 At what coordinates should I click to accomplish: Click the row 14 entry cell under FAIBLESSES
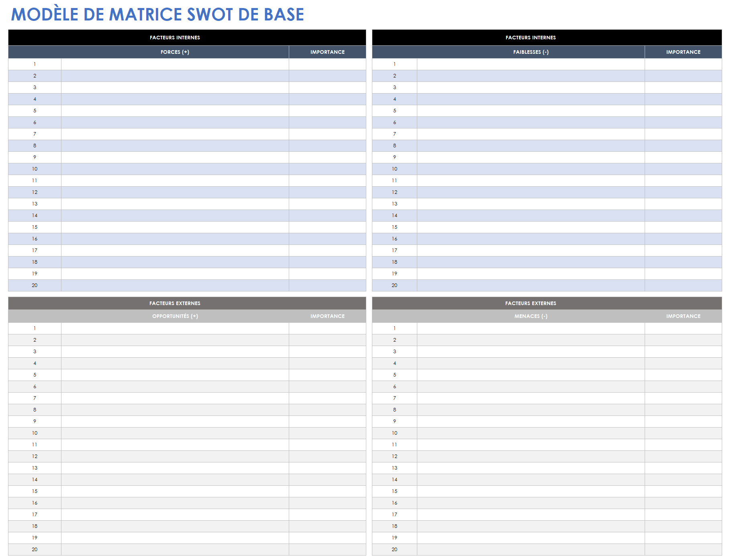pyautogui.click(x=531, y=216)
